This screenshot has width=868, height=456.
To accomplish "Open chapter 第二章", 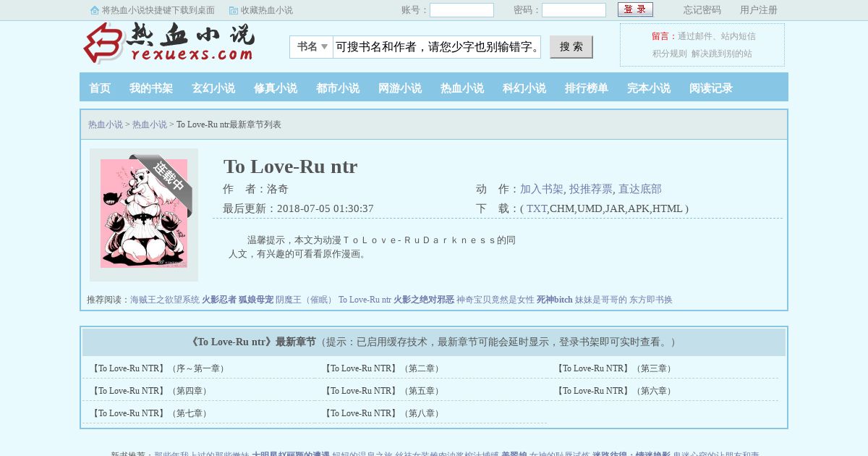I will click(x=382, y=368).
